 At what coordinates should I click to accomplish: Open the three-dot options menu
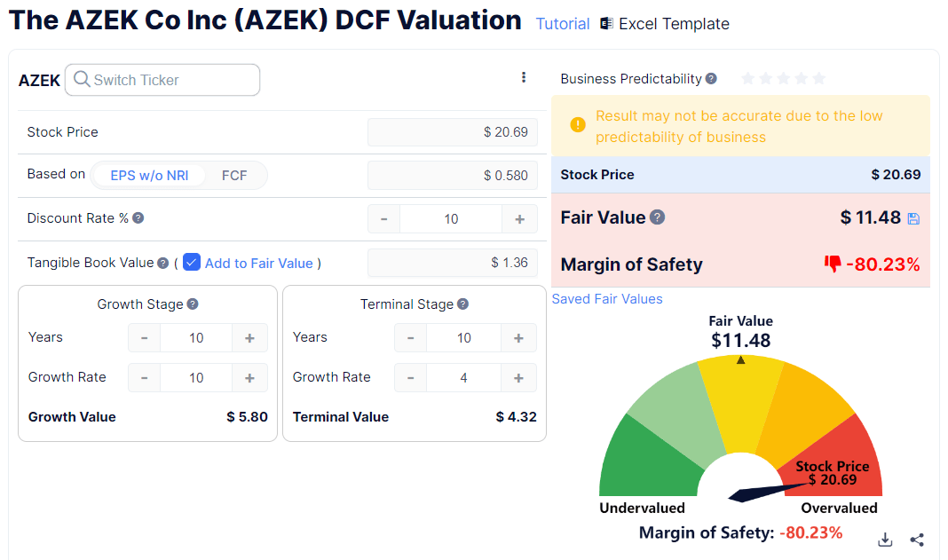click(x=524, y=78)
